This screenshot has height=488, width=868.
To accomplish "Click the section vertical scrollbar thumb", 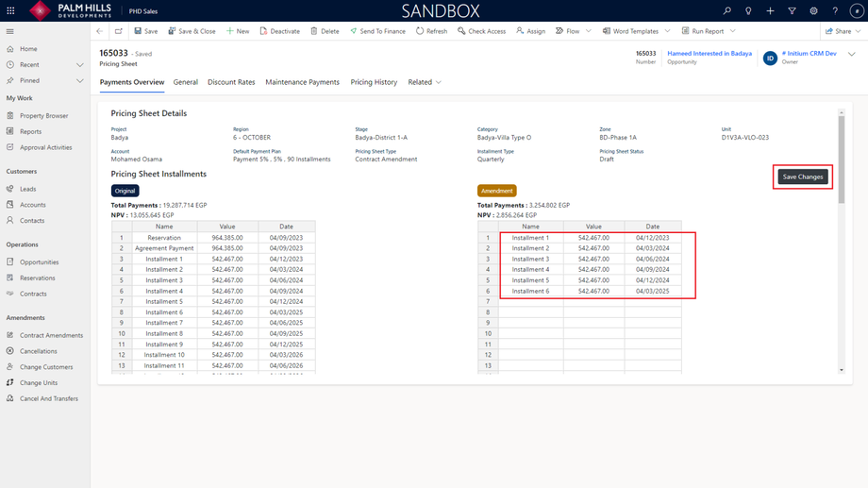I will (842, 160).
